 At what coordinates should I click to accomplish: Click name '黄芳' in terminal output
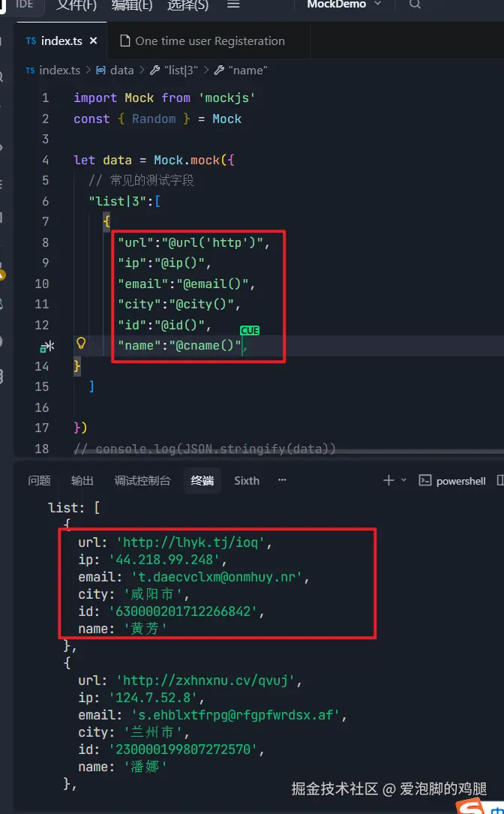pos(145,629)
